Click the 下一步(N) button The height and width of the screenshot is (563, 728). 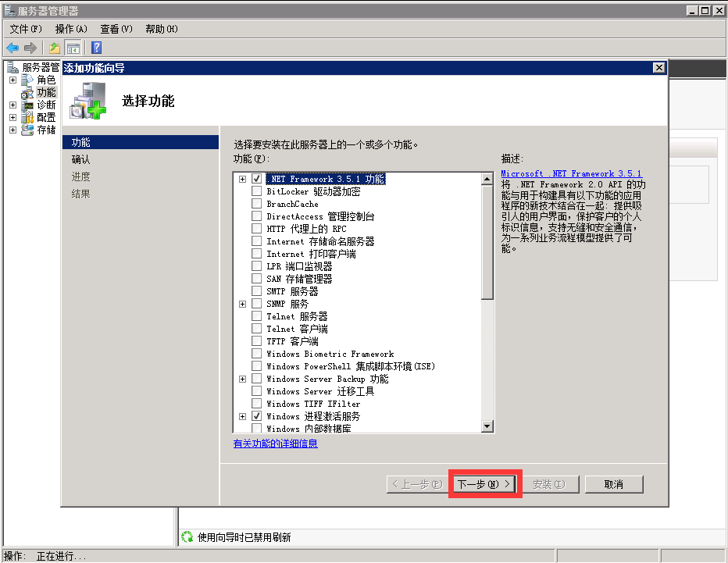coord(484,484)
